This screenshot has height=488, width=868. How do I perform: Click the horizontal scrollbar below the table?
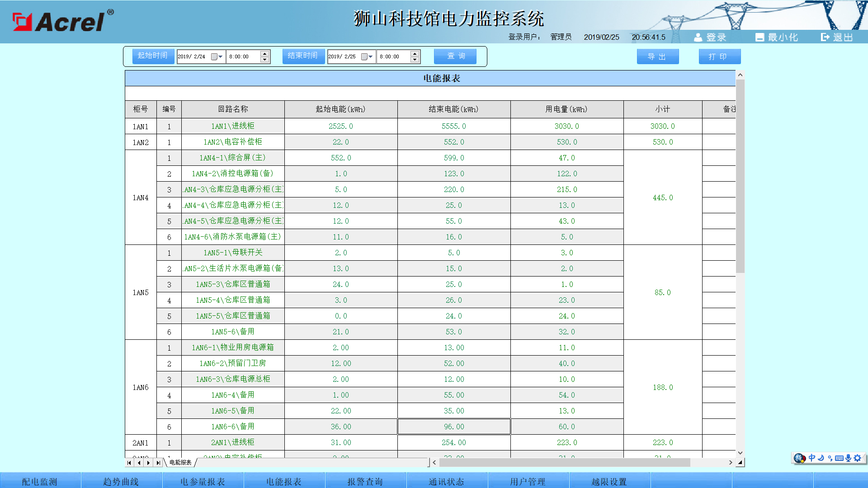564,463
